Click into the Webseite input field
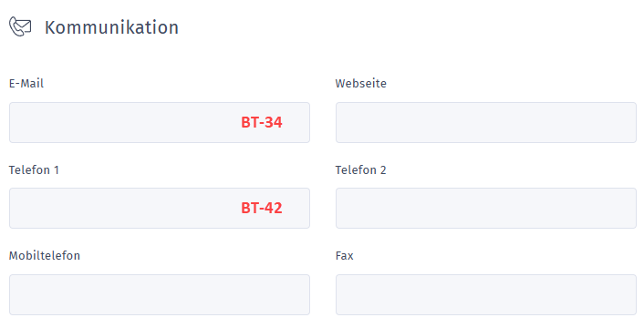The height and width of the screenshot is (328, 644). [486, 123]
